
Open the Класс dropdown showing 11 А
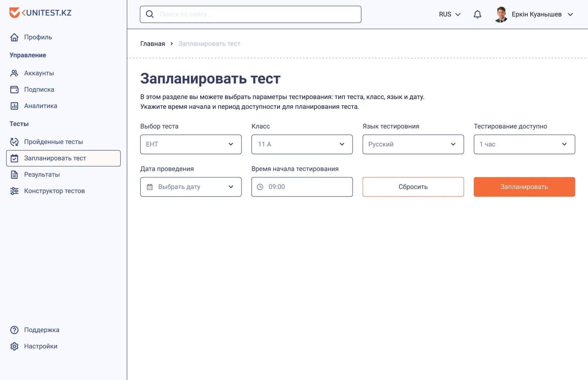tap(302, 144)
